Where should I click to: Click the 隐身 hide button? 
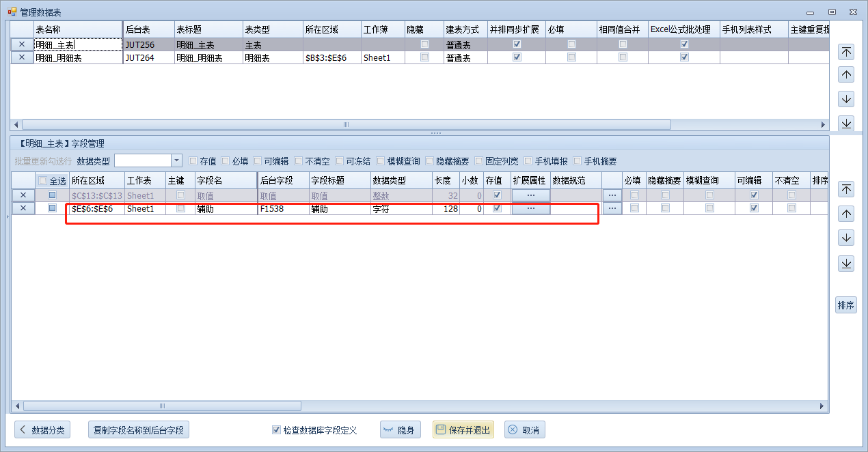[x=400, y=430]
